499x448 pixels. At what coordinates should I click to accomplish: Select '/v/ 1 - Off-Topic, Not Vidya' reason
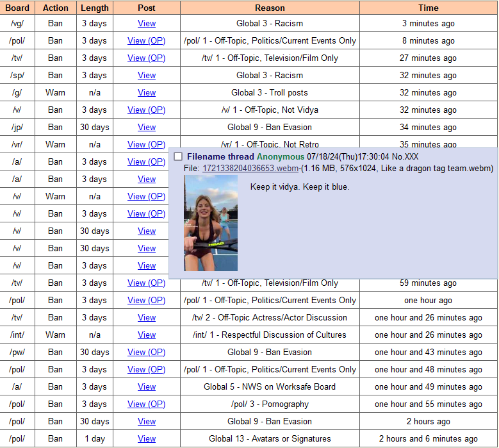[270, 110]
